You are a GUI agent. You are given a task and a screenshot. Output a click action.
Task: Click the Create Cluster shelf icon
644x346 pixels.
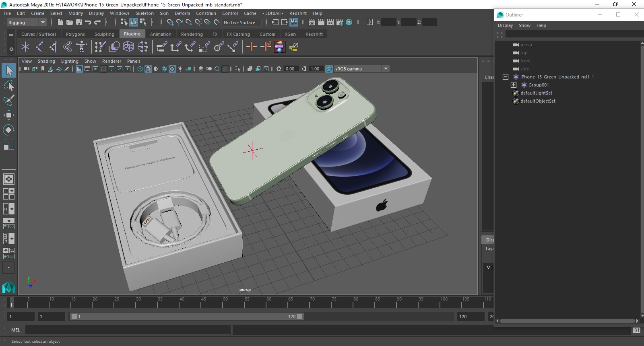pyautogui.click(x=142, y=47)
